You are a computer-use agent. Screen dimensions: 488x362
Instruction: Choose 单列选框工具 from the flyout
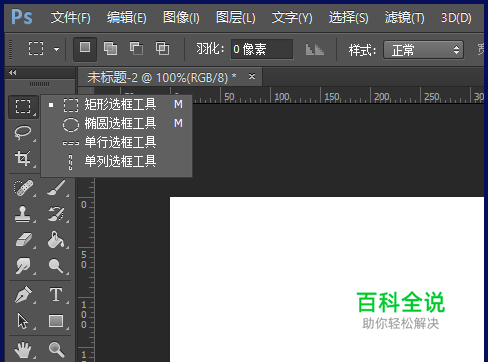click(x=116, y=162)
